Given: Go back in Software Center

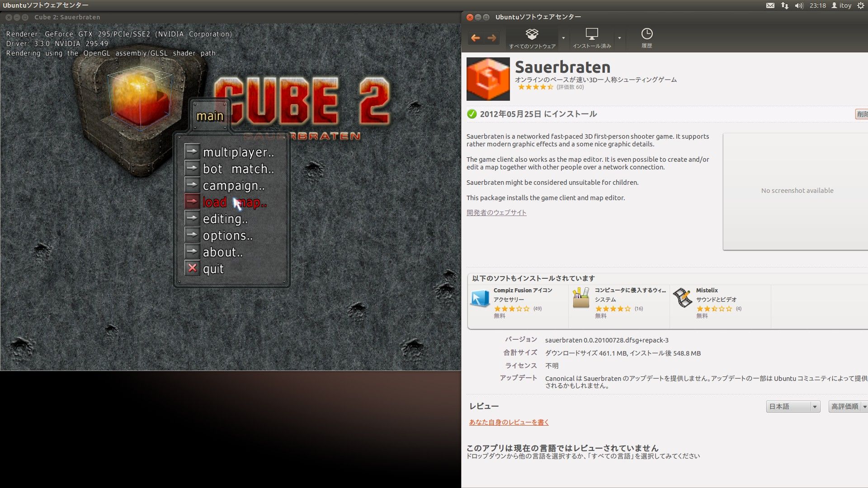Looking at the screenshot, I should (476, 38).
